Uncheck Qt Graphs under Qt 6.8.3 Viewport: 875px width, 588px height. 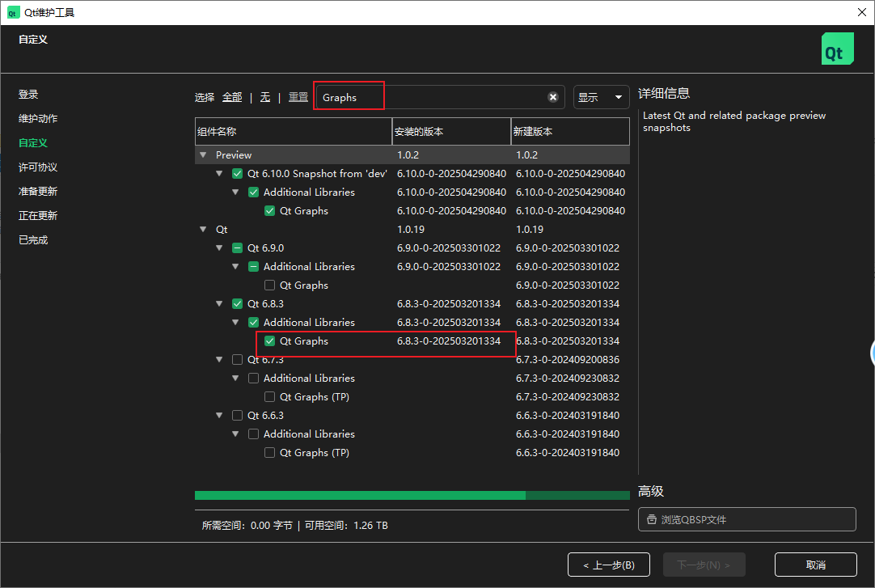[270, 341]
